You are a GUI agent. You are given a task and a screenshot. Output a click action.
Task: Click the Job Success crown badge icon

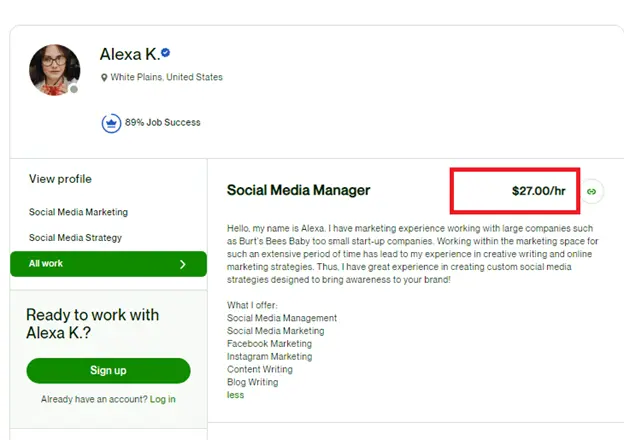point(111,123)
